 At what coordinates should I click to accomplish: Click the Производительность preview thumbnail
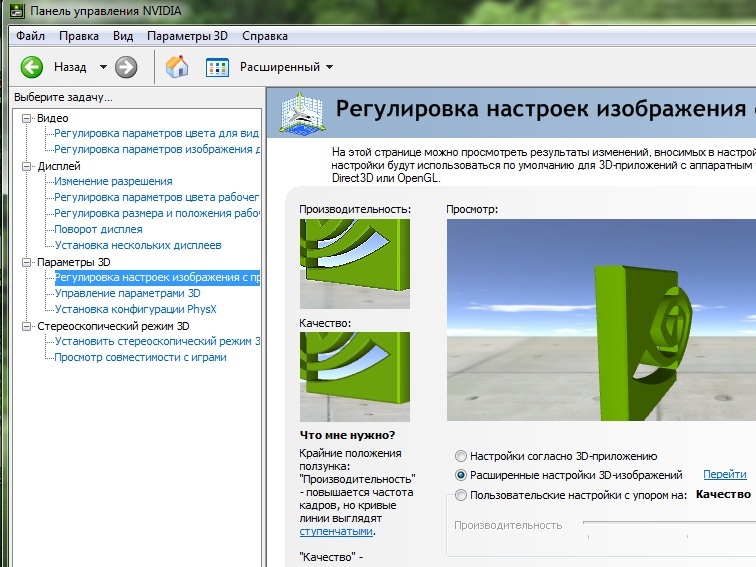click(x=355, y=264)
